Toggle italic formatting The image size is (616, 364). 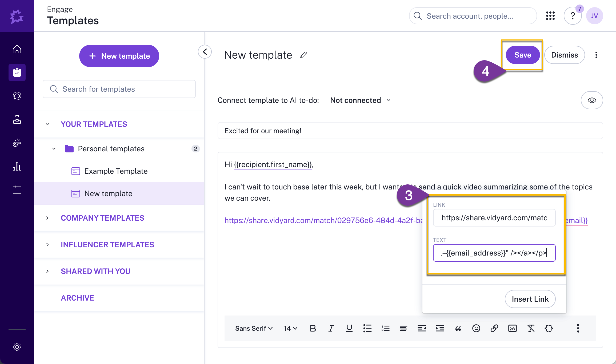pos(331,328)
